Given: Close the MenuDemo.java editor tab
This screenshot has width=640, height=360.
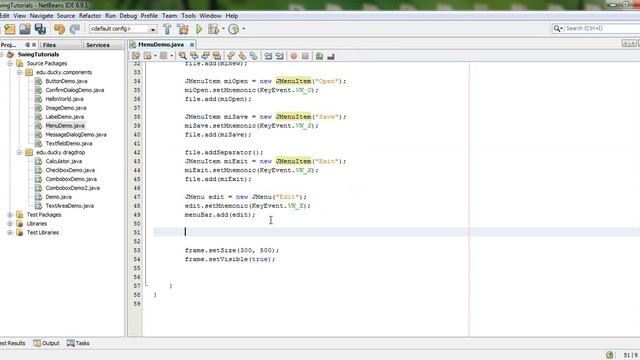Looking at the screenshot, I should [x=191, y=44].
